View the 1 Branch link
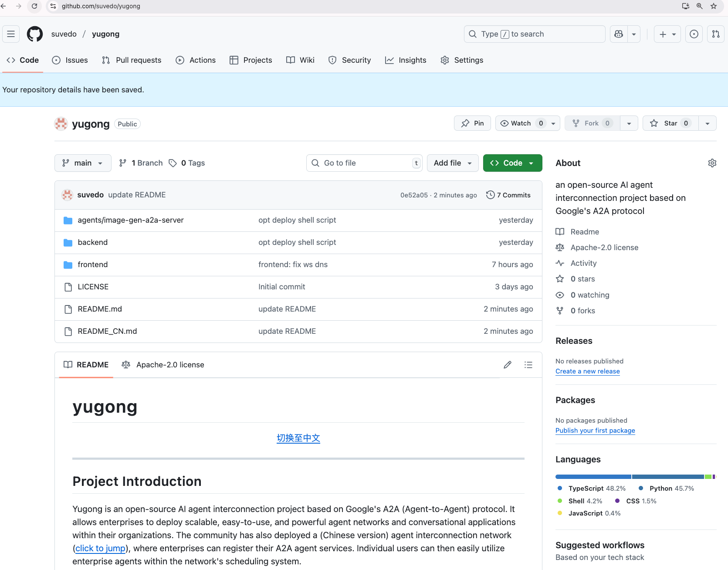The image size is (728, 570). click(141, 163)
